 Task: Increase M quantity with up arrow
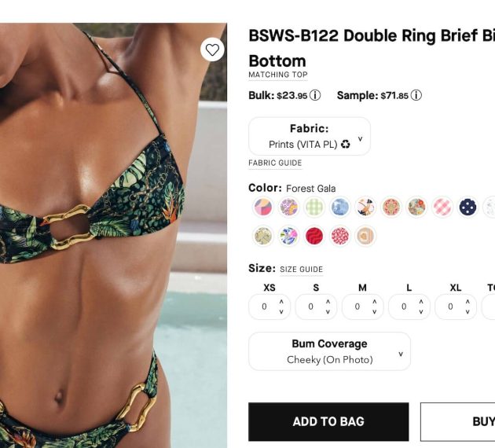click(x=375, y=302)
